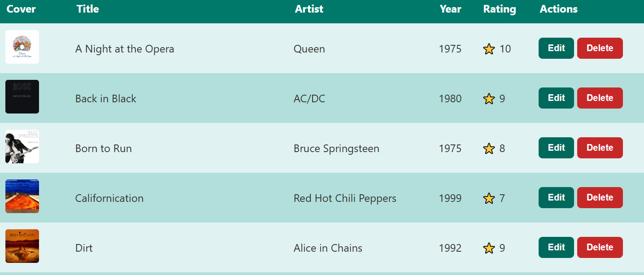
Task: Edit the Back in Black entry
Action: click(x=556, y=98)
